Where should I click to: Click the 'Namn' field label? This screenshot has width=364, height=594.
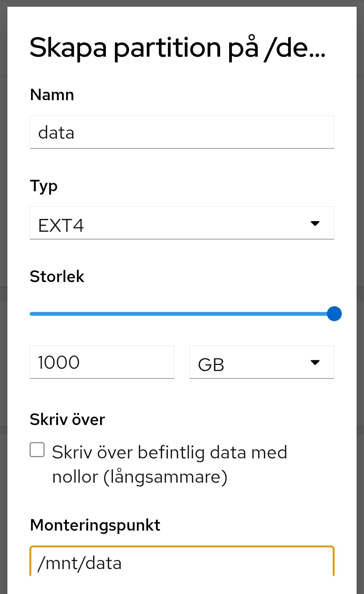click(52, 95)
